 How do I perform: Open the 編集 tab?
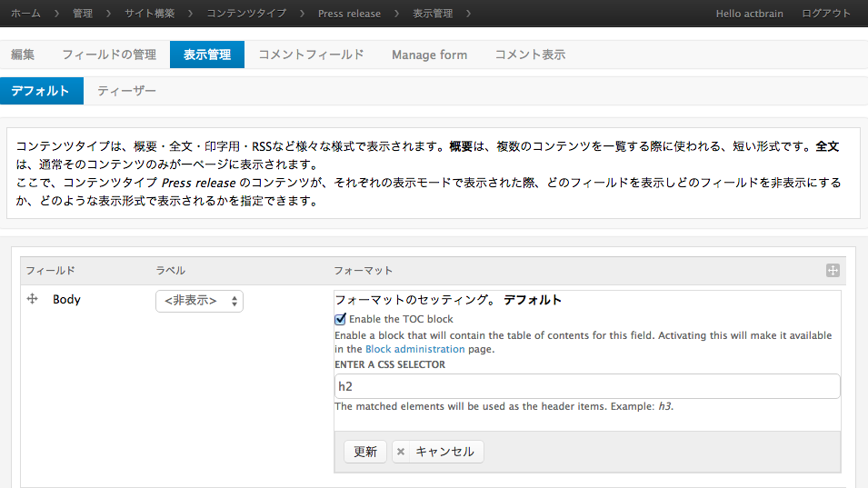tap(23, 55)
